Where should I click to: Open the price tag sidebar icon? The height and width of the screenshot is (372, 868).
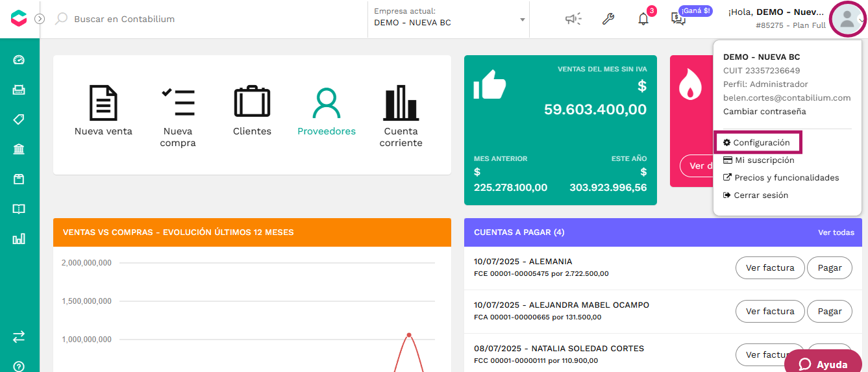[19, 119]
